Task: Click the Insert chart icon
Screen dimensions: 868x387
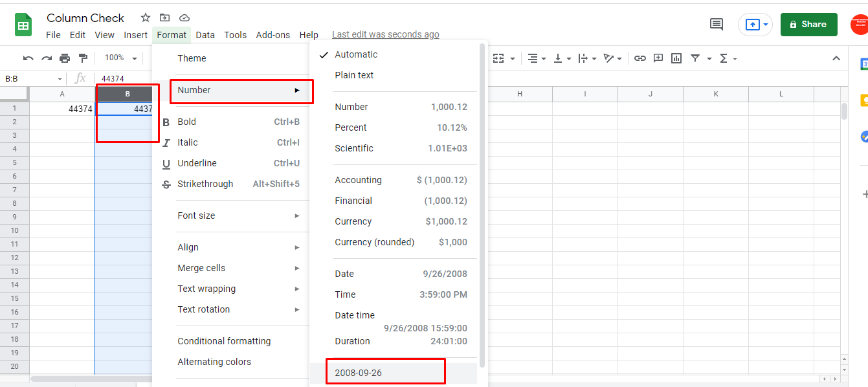Action: (676, 58)
